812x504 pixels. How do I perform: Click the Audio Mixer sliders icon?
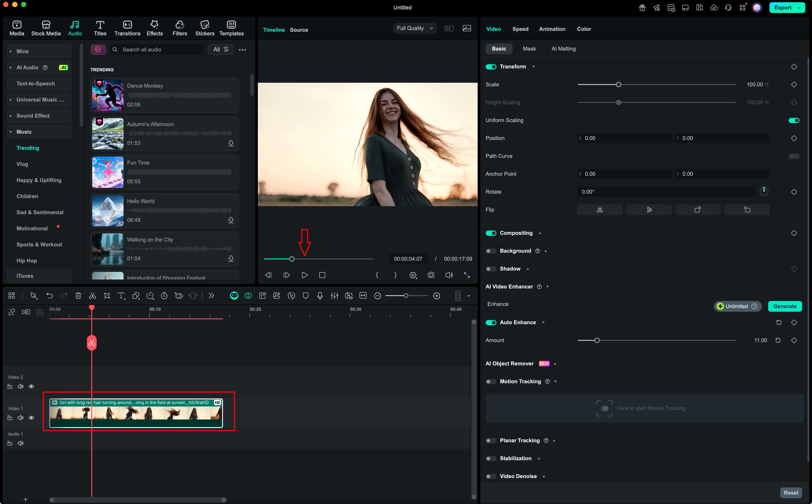point(334,296)
